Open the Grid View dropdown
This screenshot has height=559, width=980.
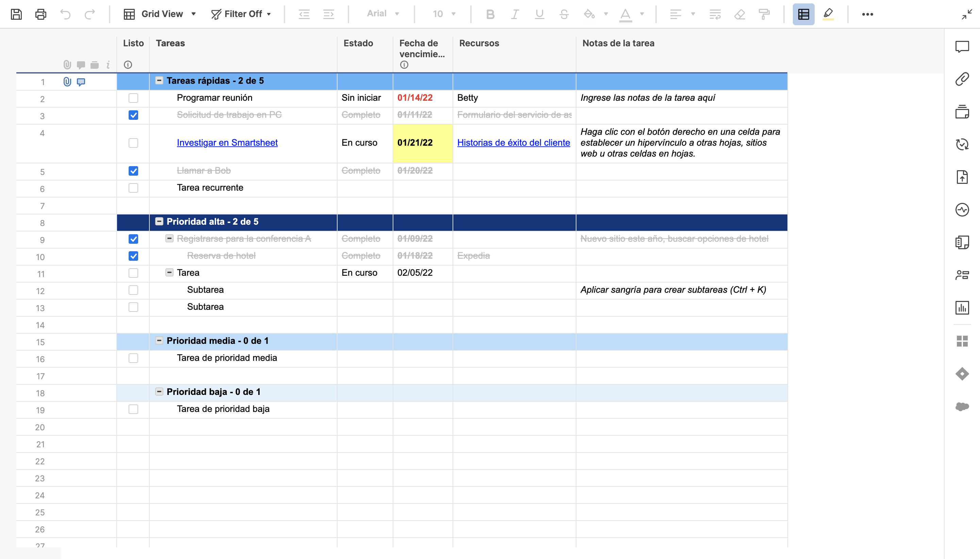click(x=160, y=14)
